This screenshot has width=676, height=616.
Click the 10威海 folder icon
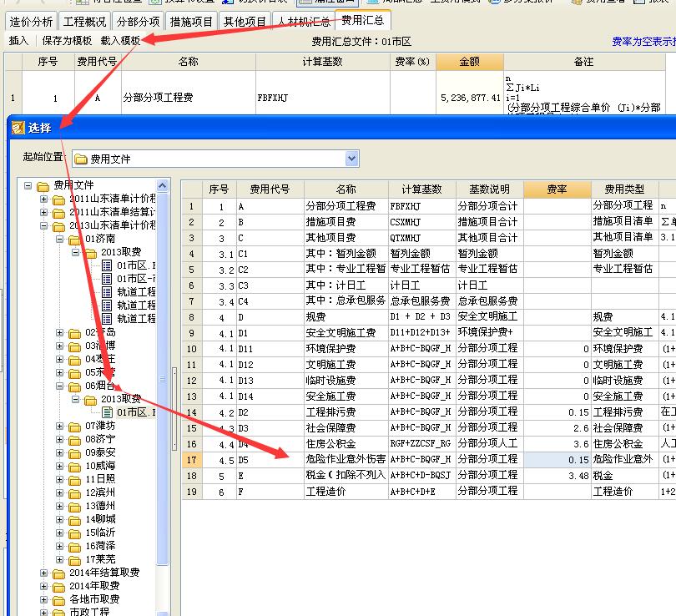74,467
